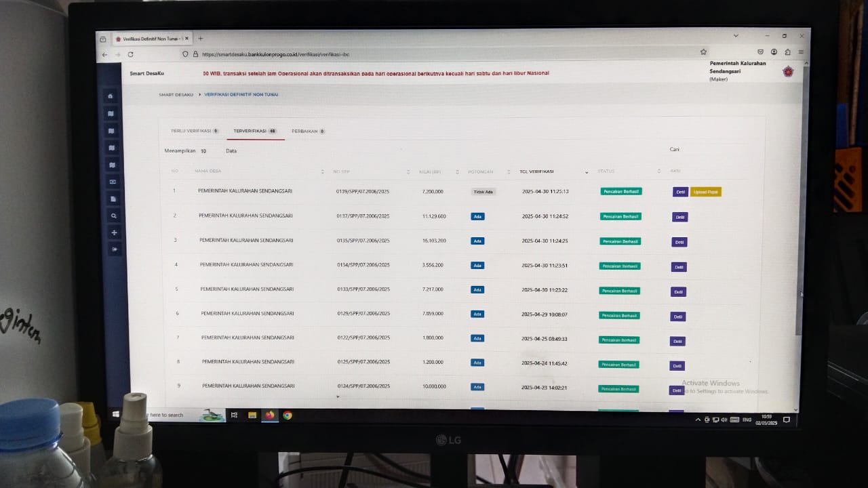The height and width of the screenshot is (488, 868).
Task: Click Ada badge for SPP 0137/SPP/07.2006/2025
Action: pyautogui.click(x=477, y=216)
